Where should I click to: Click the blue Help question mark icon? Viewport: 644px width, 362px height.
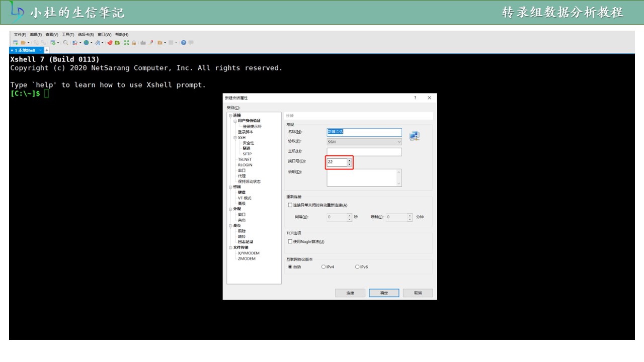click(184, 43)
